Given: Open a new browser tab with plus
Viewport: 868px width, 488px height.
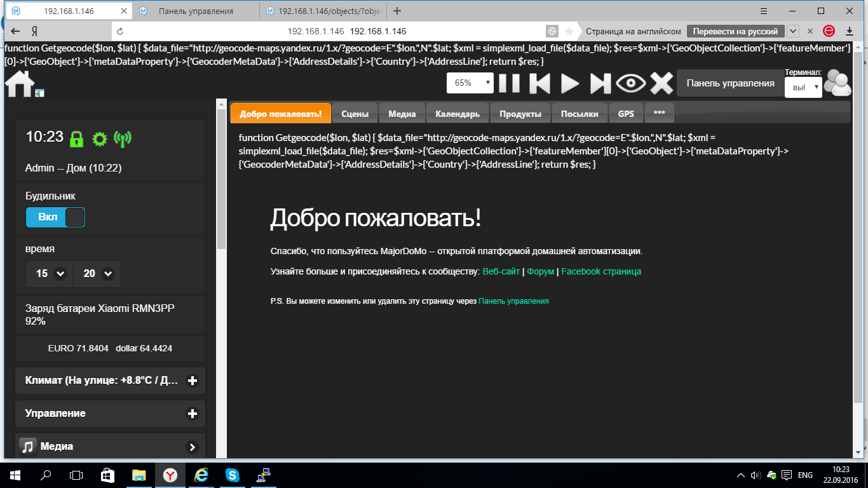Looking at the screenshot, I should [x=398, y=11].
